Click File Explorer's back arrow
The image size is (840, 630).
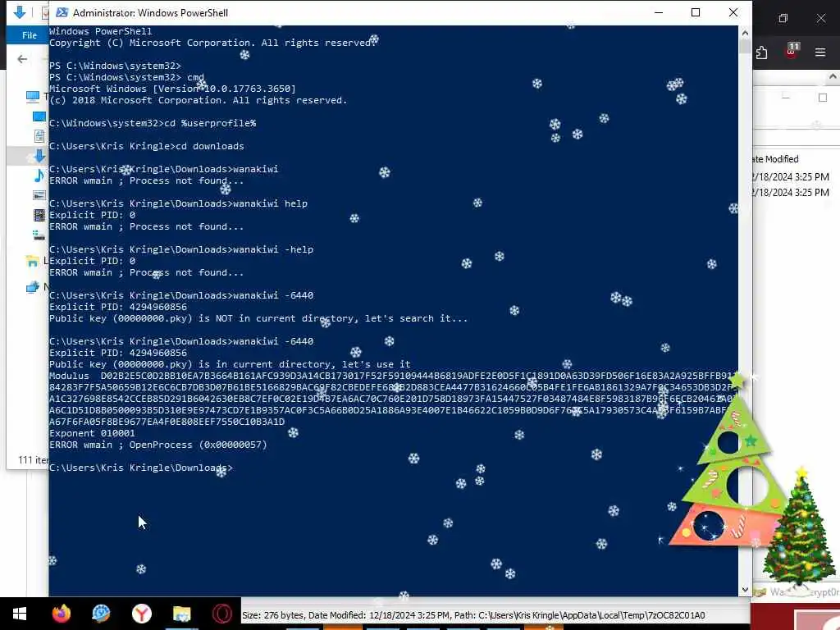coord(22,59)
